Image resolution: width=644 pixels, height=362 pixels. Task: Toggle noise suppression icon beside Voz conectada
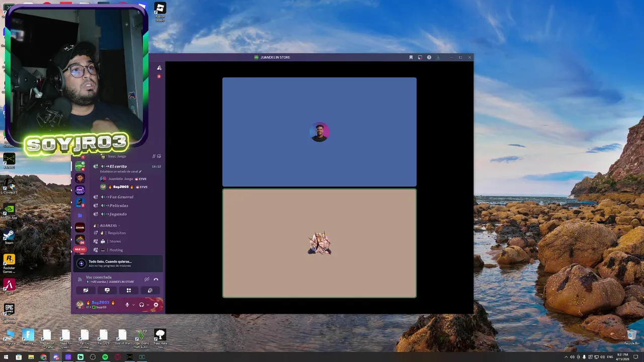147,279
